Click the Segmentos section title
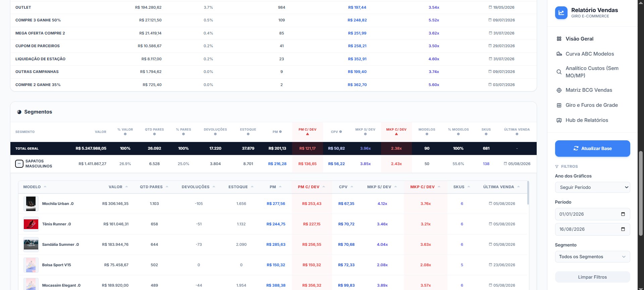The width and height of the screenshot is (644, 290). click(38, 112)
